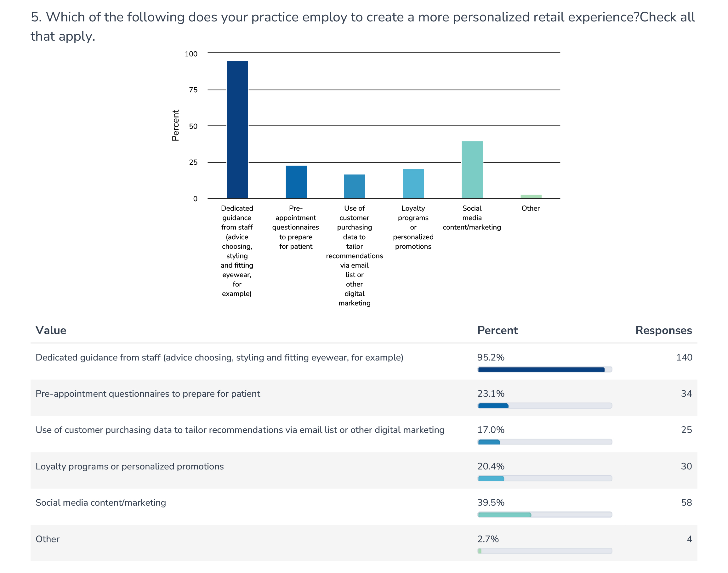
Task: Click the Social media content/marketing row label
Action: click(101, 502)
